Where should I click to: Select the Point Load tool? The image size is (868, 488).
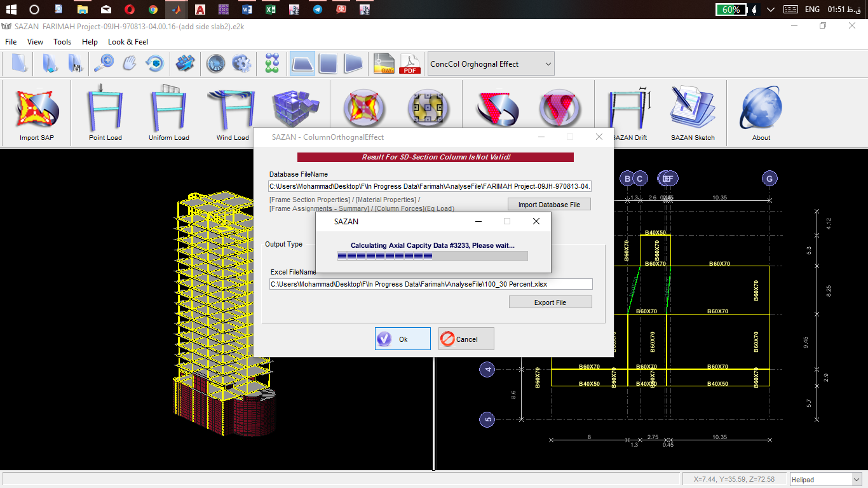(105, 110)
